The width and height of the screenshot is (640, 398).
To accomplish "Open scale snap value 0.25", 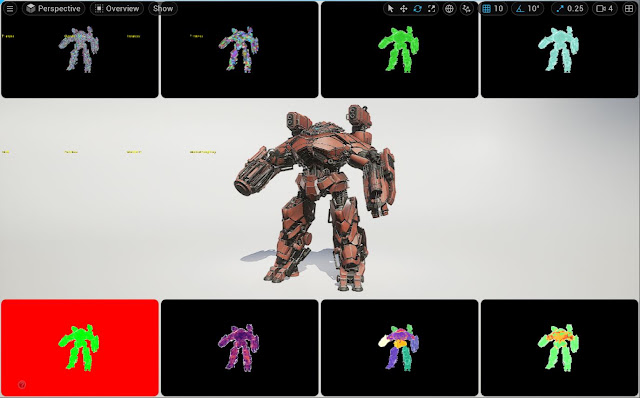I will click(575, 9).
